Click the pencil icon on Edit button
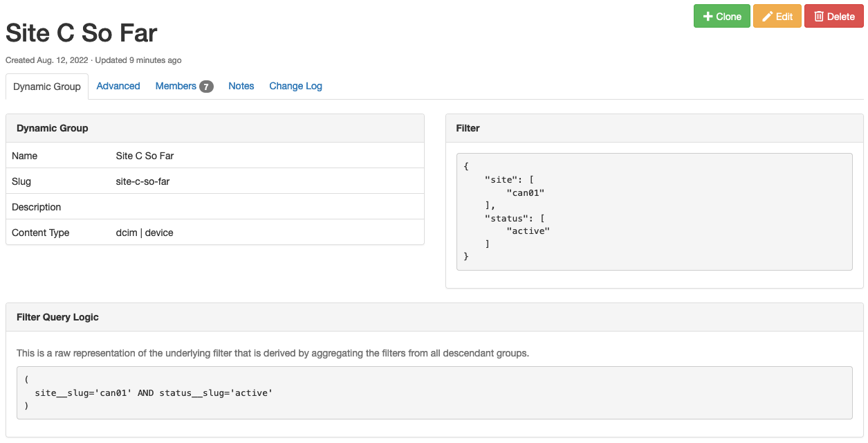This screenshot has width=868, height=443. (766, 17)
